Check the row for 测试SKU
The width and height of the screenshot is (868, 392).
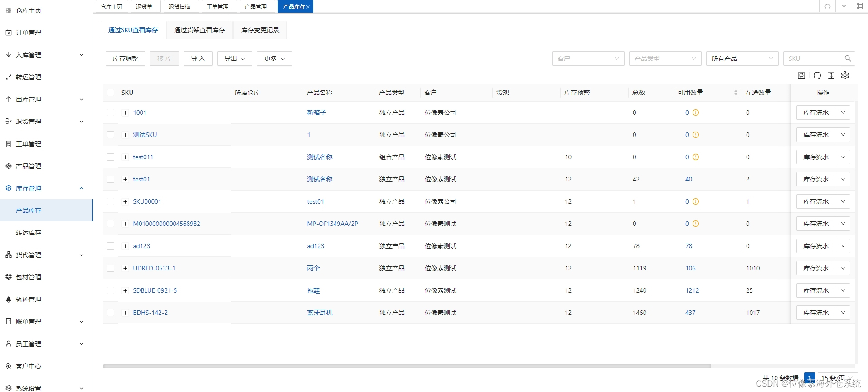[111, 135]
